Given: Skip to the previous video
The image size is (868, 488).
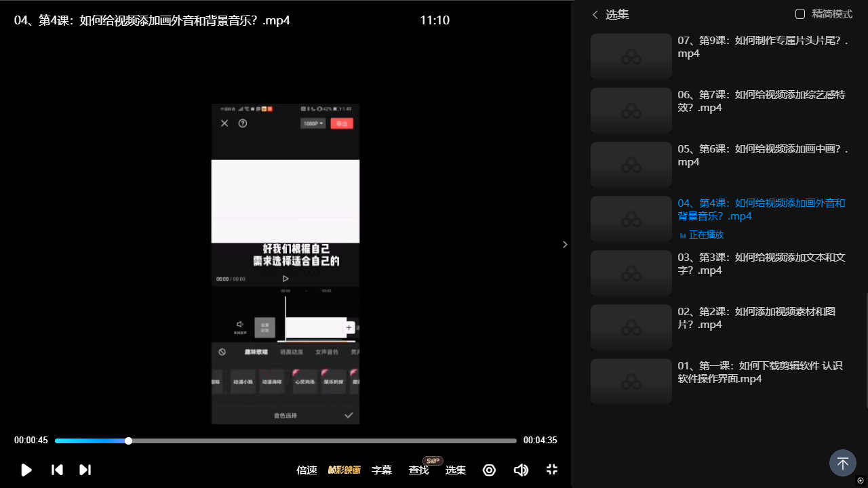Looking at the screenshot, I should point(58,470).
